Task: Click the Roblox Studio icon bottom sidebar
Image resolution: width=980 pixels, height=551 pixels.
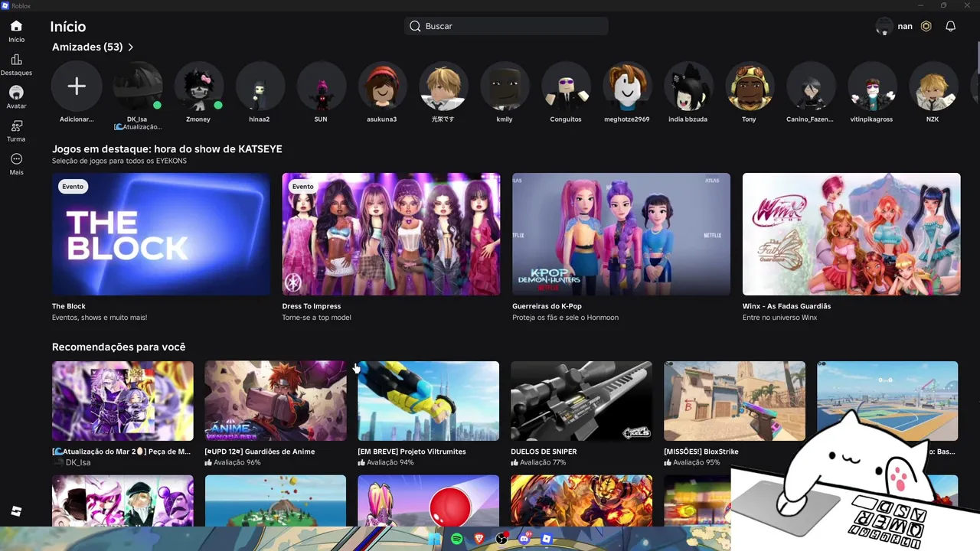Action: (x=16, y=511)
